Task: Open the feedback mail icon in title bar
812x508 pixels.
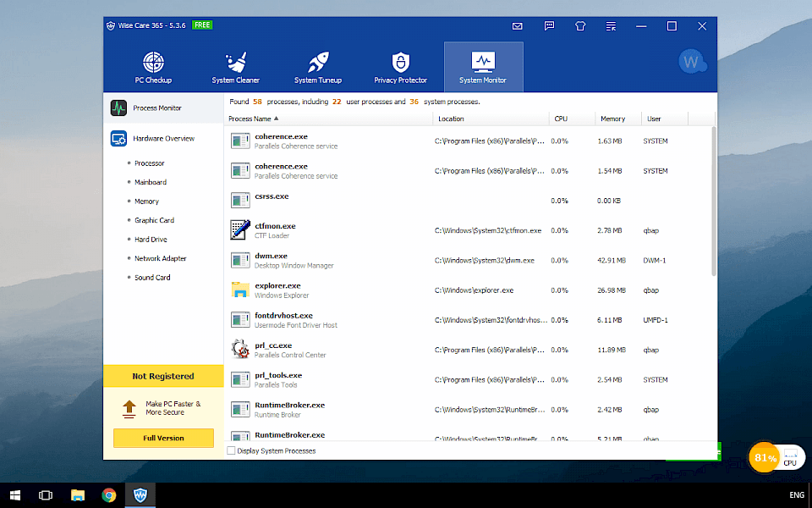Action: click(518, 26)
